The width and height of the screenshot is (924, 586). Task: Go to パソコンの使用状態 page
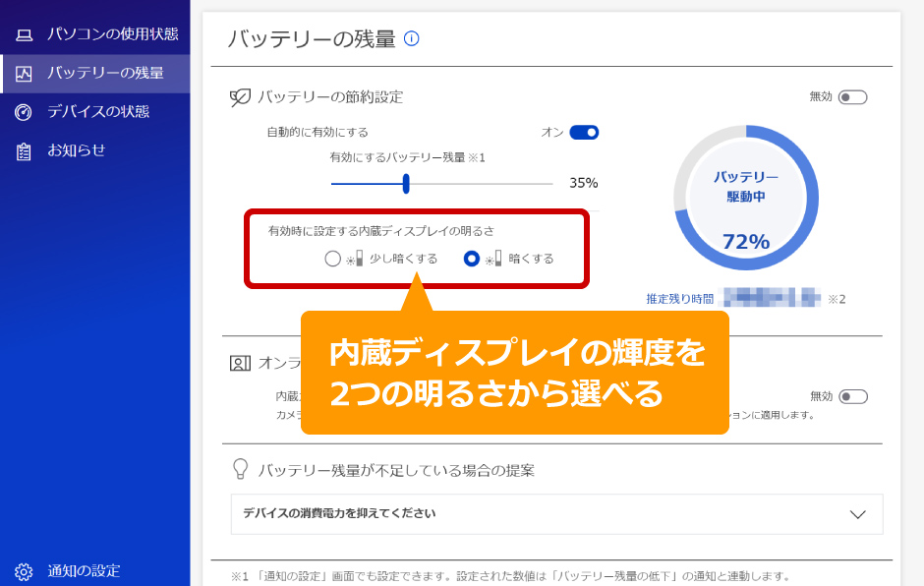(112, 34)
